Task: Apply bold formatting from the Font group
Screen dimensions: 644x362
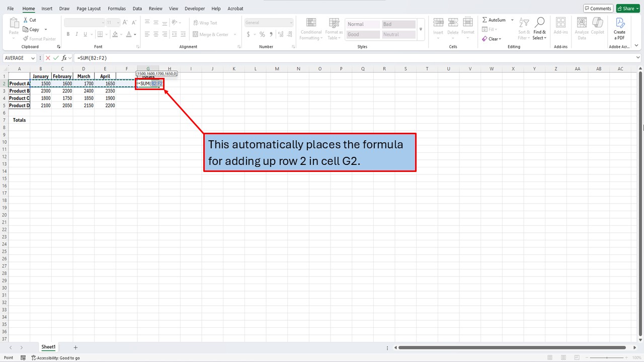Action: [68, 34]
